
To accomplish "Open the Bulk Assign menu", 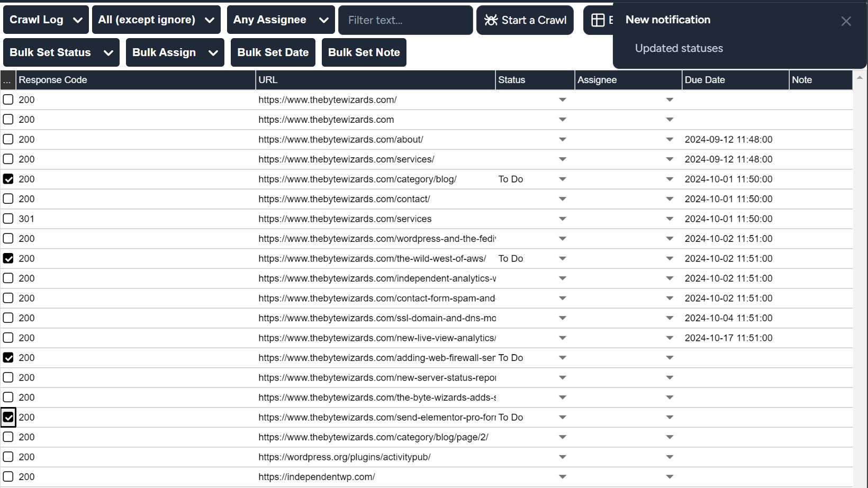I will (175, 52).
